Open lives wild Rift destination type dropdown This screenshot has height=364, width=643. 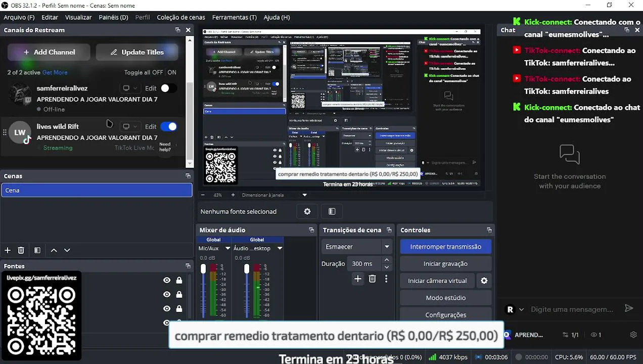130,126
